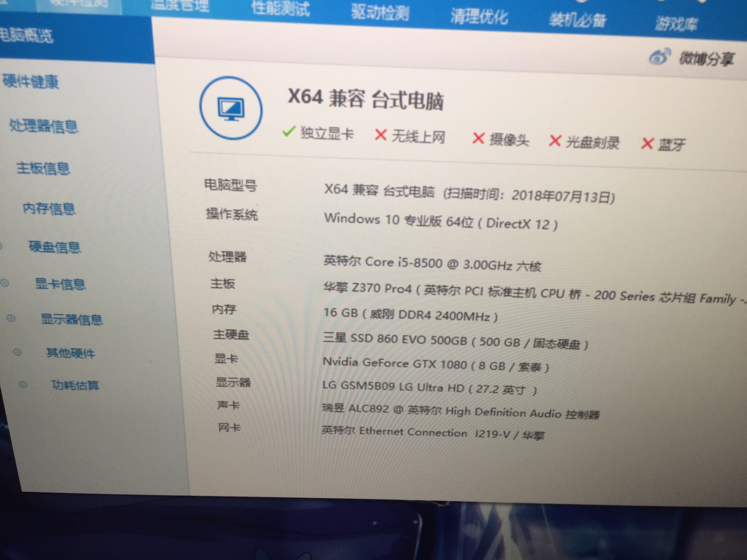
Task: Click the 内存 label
Action: point(224,309)
